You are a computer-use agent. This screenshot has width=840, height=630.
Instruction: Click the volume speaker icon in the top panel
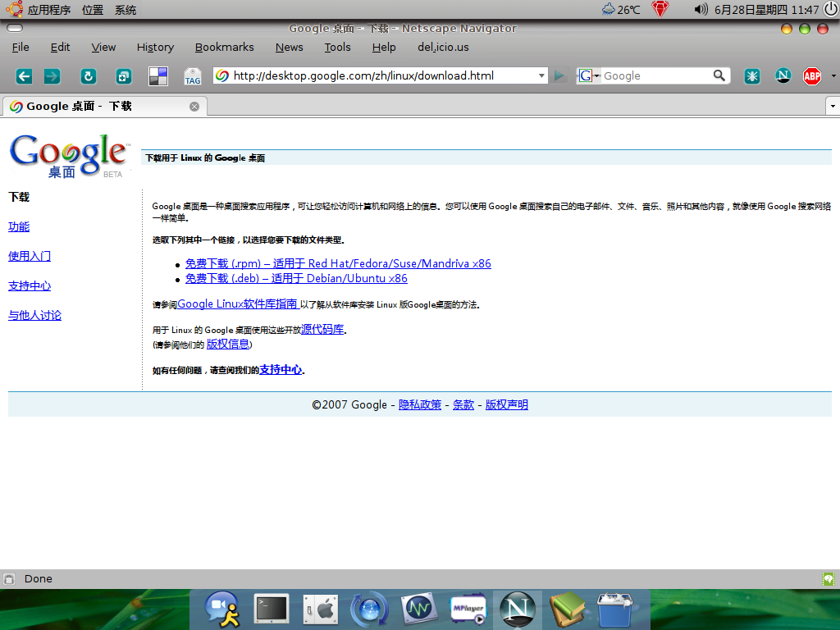click(701, 9)
